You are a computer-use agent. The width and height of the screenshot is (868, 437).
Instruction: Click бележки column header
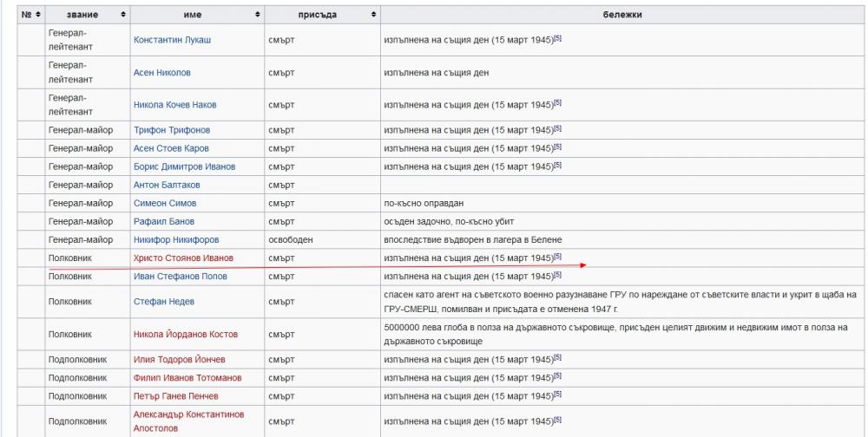[x=622, y=15]
